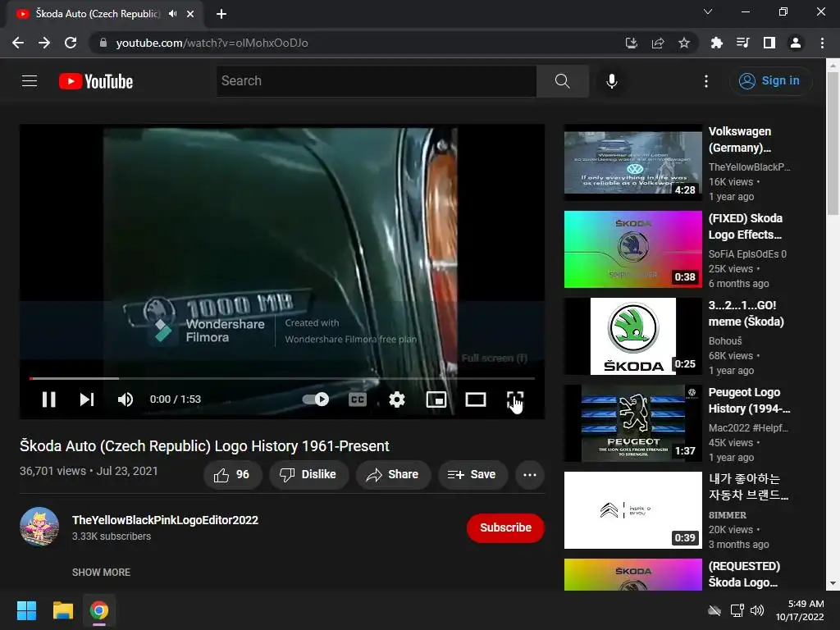Open Chrome profile icon
Viewport: 840px width, 630px height.
(796, 43)
